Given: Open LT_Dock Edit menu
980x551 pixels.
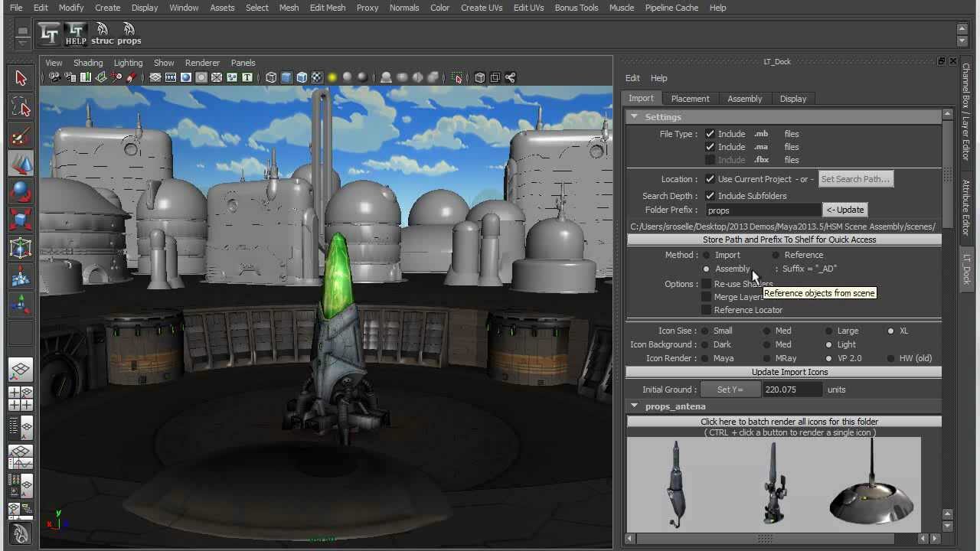Looking at the screenshot, I should coord(632,78).
